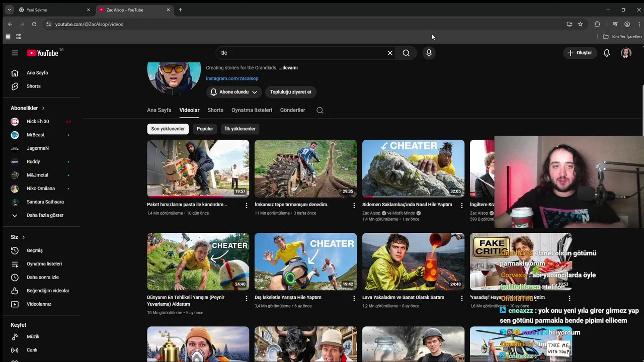Select the Popüler filter chip

205,129
